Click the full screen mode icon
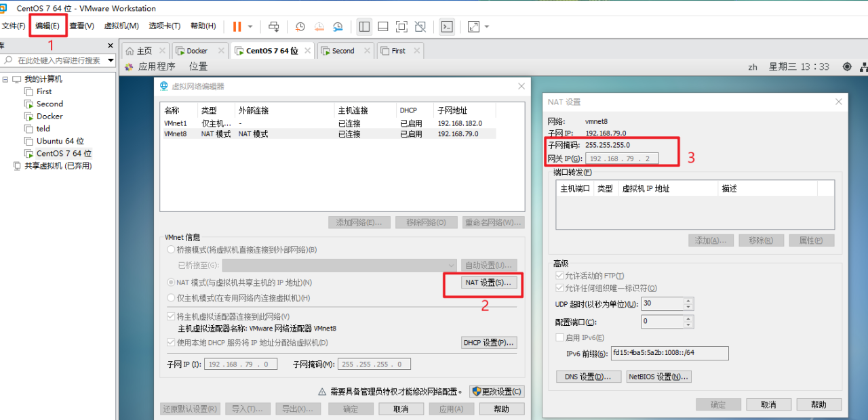This screenshot has width=868, height=420. 401,26
